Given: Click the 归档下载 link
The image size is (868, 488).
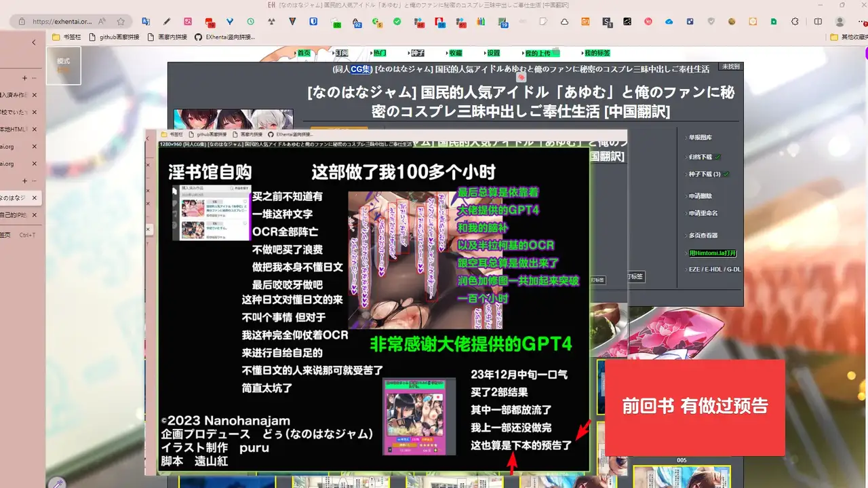Looking at the screenshot, I should point(701,157).
